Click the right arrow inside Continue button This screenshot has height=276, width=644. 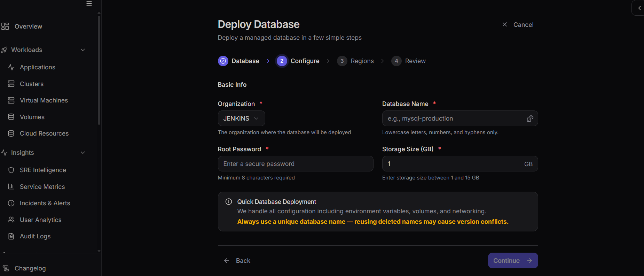(529, 261)
